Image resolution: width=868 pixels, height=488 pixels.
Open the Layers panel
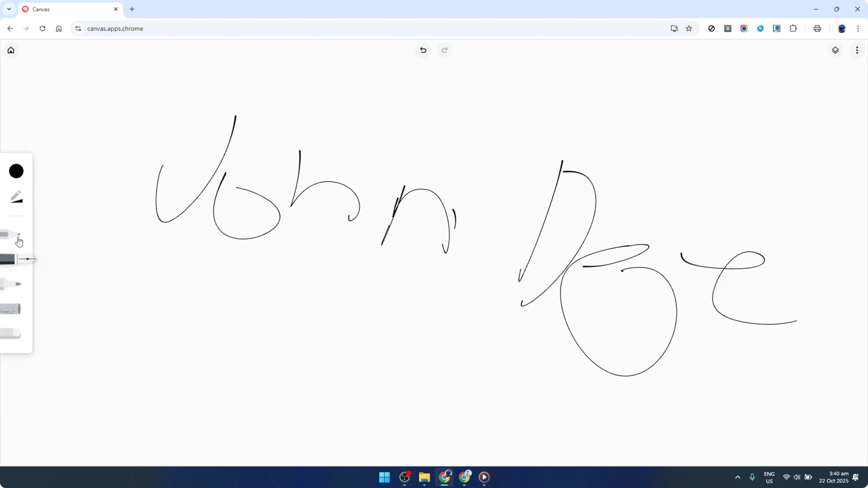(x=836, y=50)
